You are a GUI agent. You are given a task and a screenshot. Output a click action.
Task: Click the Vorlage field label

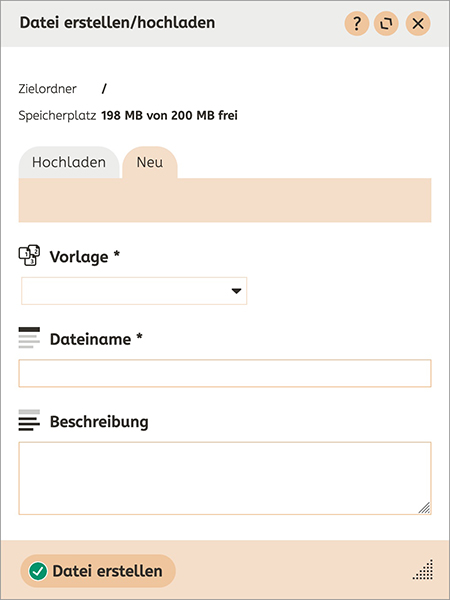pos(85,256)
